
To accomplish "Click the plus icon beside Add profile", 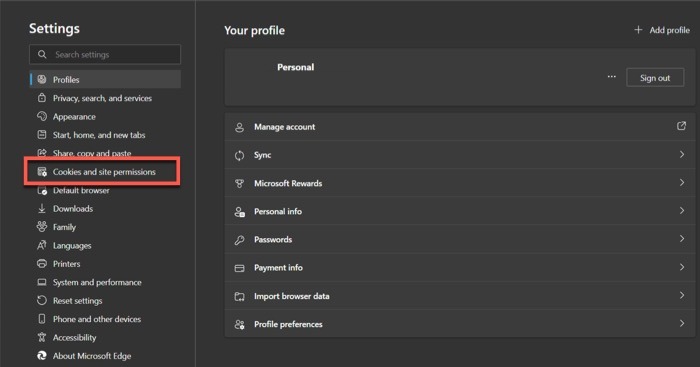I will (638, 29).
